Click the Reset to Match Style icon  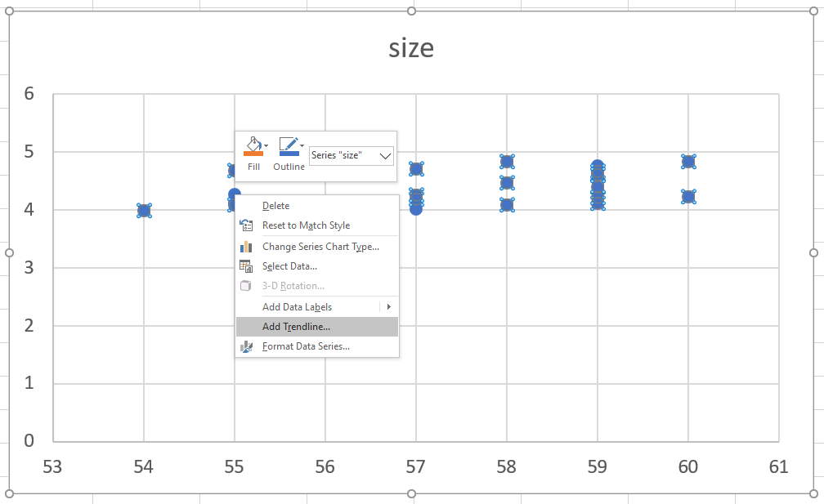(246, 225)
